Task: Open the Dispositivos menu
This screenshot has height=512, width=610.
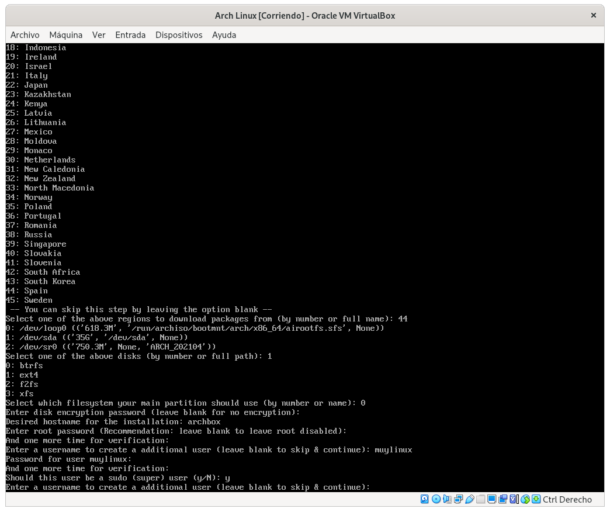Action: click(179, 35)
